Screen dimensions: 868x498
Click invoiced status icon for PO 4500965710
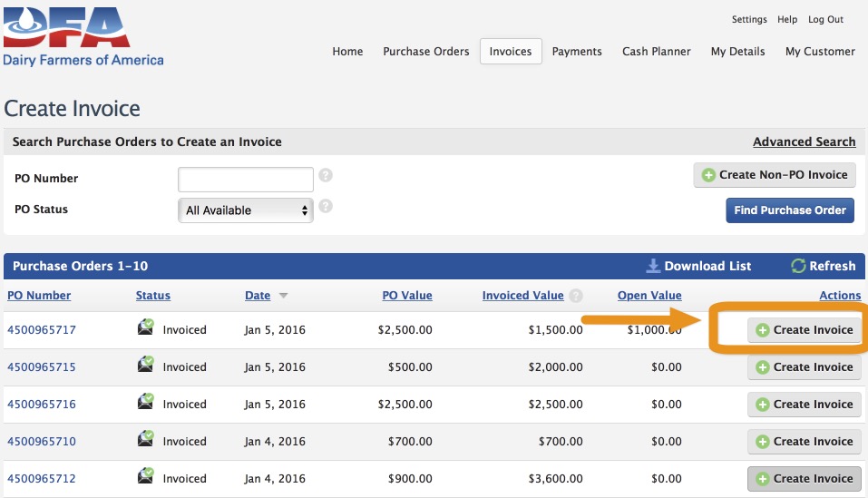pos(145,440)
